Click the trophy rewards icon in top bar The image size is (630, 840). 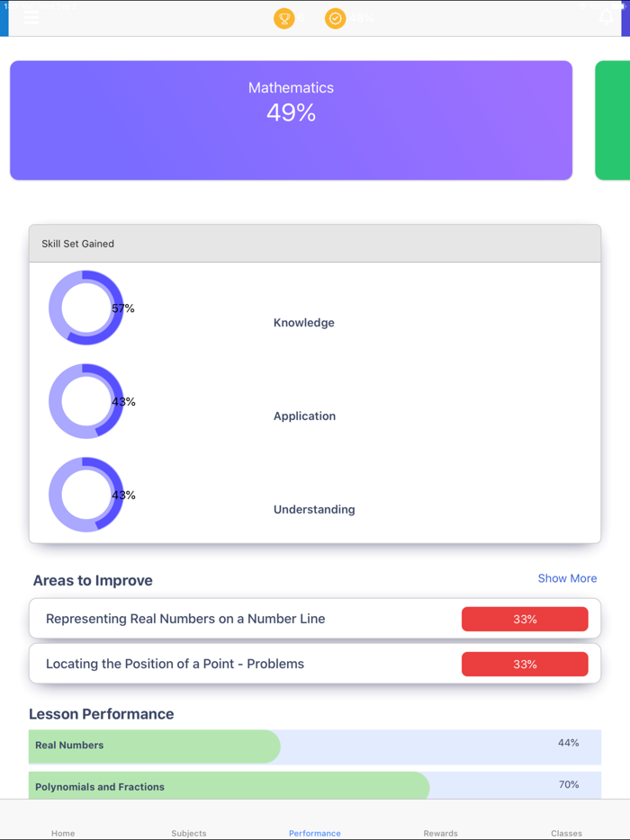pos(284,18)
